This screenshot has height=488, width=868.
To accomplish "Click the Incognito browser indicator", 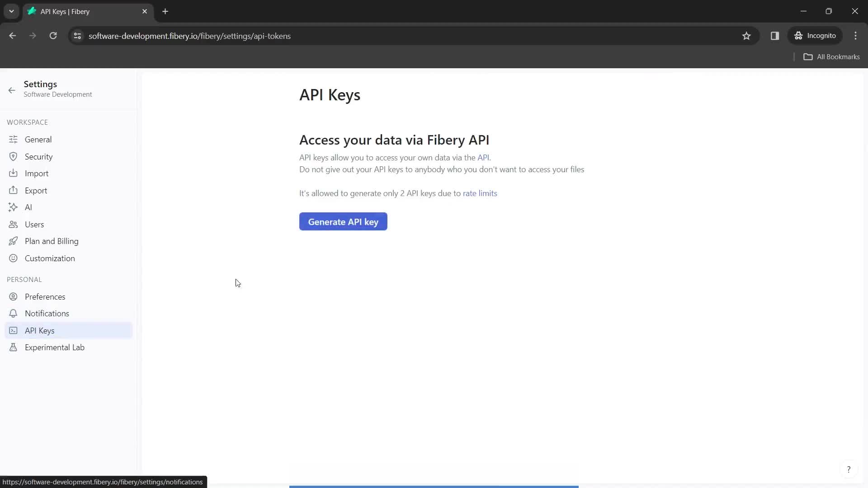I will (x=817, y=36).
